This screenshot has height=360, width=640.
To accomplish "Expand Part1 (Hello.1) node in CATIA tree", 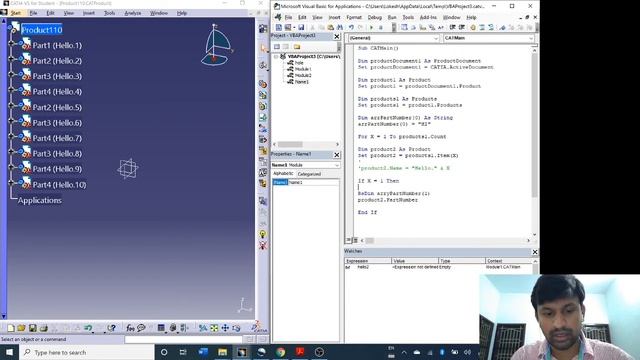I will (11, 43).
